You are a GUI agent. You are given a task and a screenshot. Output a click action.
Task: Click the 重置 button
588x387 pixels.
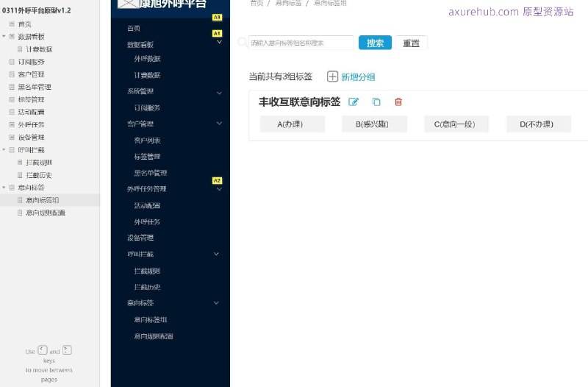pyautogui.click(x=411, y=43)
